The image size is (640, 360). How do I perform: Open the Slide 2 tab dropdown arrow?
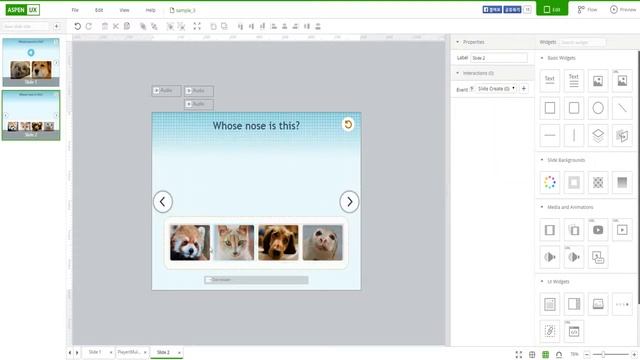pyautogui.click(x=179, y=353)
